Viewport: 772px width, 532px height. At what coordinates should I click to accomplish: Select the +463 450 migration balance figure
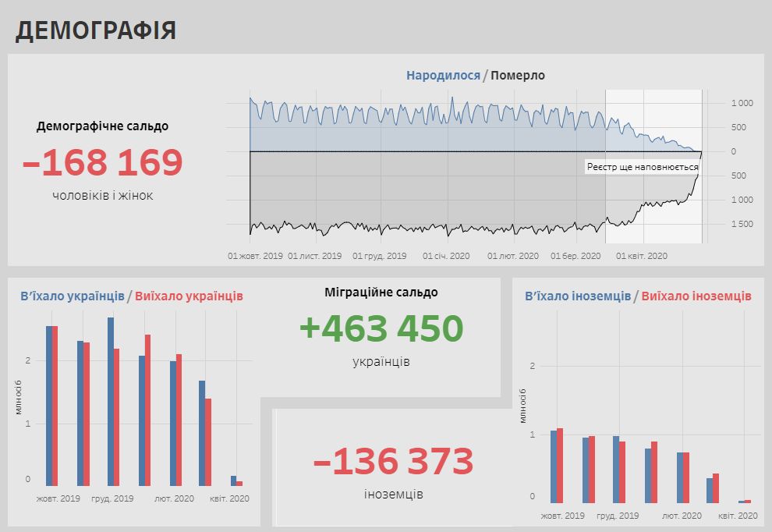pyautogui.click(x=381, y=328)
